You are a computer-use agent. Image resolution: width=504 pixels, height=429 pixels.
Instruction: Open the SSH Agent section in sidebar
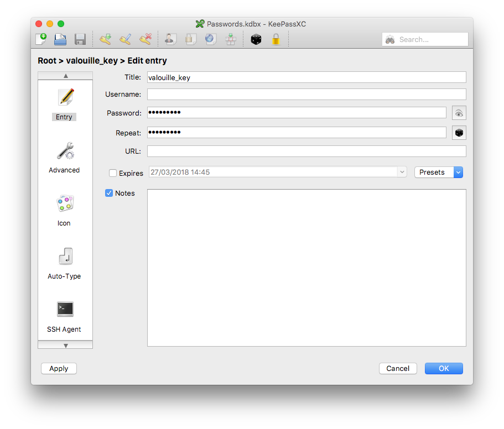click(64, 317)
